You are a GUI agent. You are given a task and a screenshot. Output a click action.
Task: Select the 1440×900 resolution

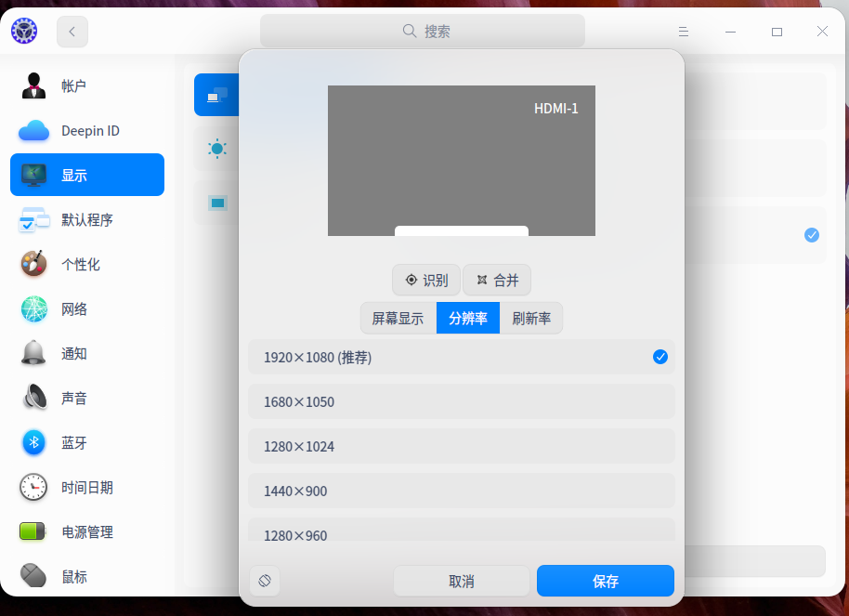[461, 491]
